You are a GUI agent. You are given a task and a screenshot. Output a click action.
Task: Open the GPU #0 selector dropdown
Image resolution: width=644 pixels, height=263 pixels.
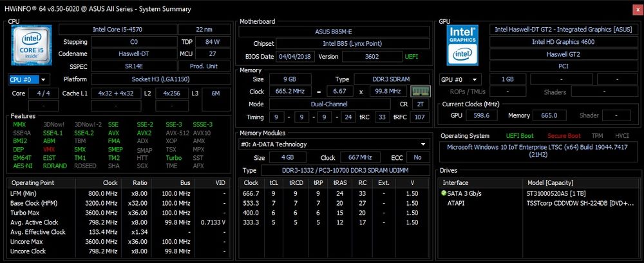(x=460, y=80)
